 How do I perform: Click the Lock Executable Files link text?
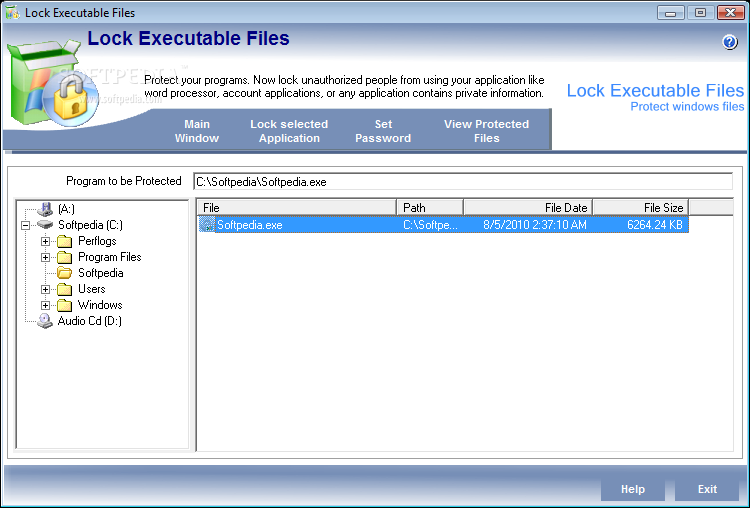tap(655, 90)
